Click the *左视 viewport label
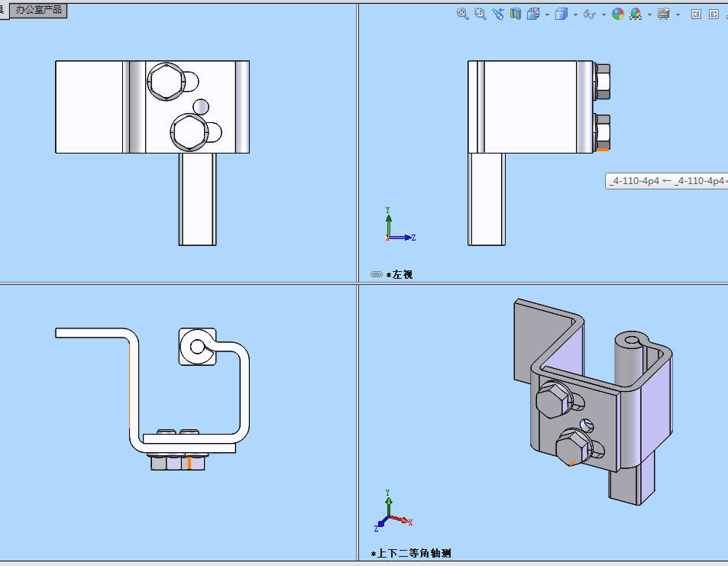 point(396,273)
